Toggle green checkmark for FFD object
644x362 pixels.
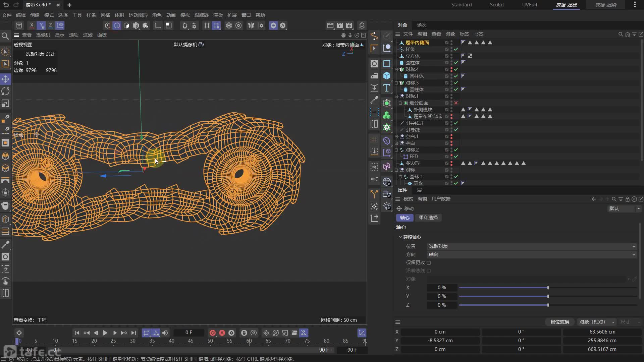point(456,157)
